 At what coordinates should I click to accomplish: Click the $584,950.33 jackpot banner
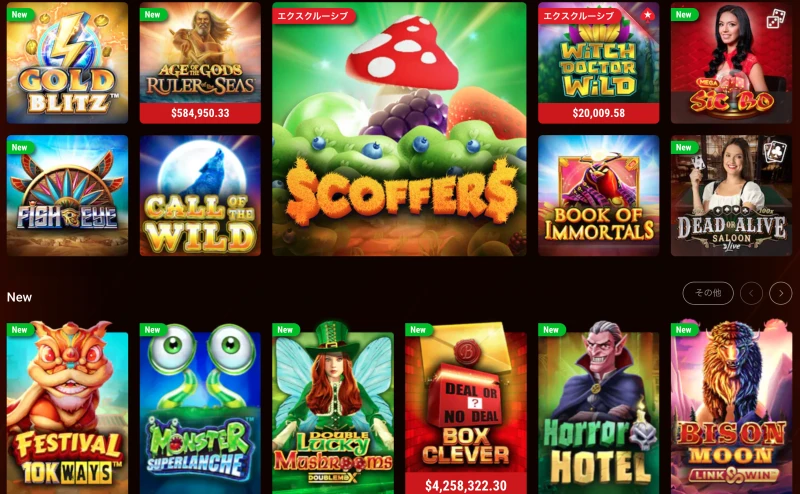coord(200,113)
